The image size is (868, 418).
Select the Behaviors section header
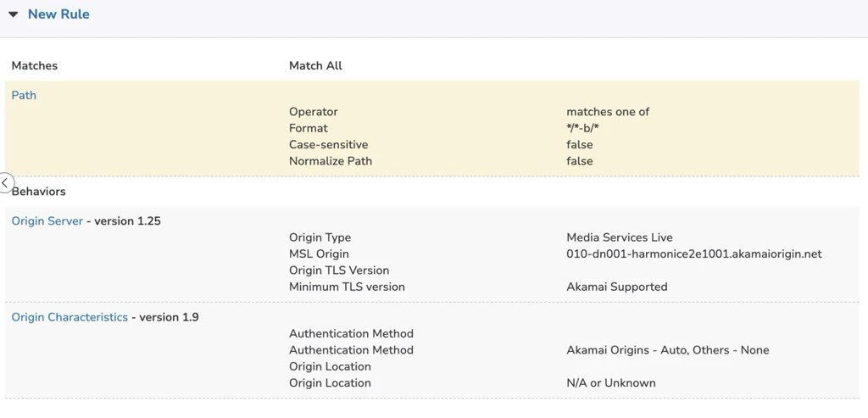(39, 192)
